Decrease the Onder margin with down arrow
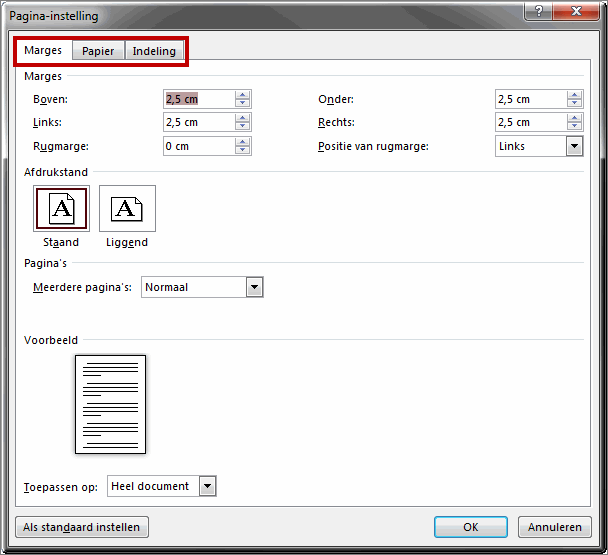The height and width of the screenshot is (555, 608). point(574,103)
